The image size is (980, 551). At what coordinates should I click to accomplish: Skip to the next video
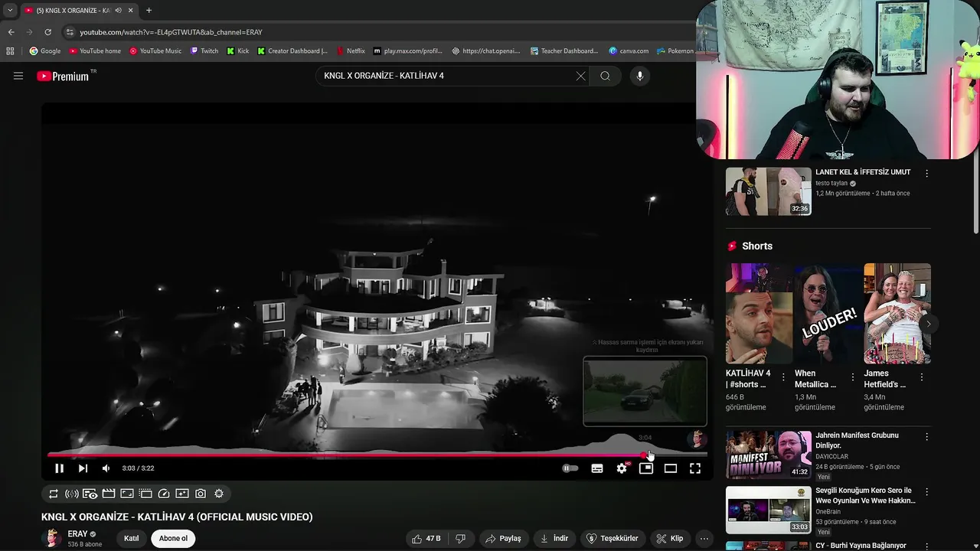83,468
